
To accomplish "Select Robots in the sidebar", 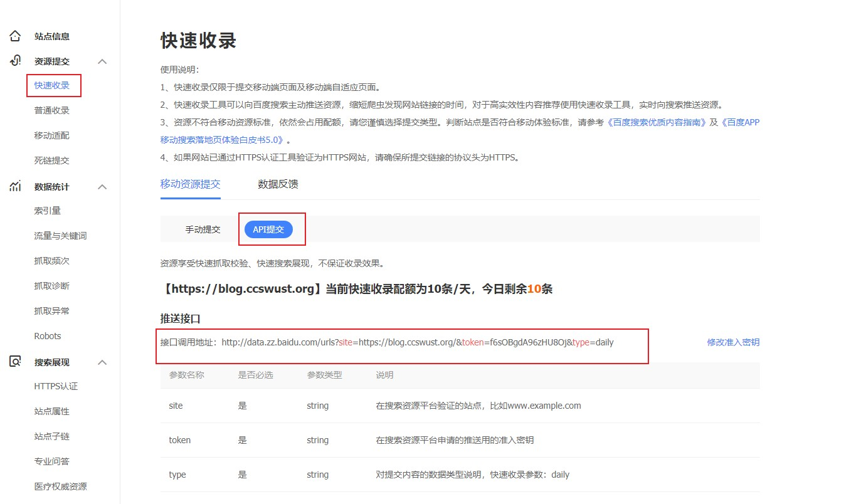I will click(x=48, y=336).
